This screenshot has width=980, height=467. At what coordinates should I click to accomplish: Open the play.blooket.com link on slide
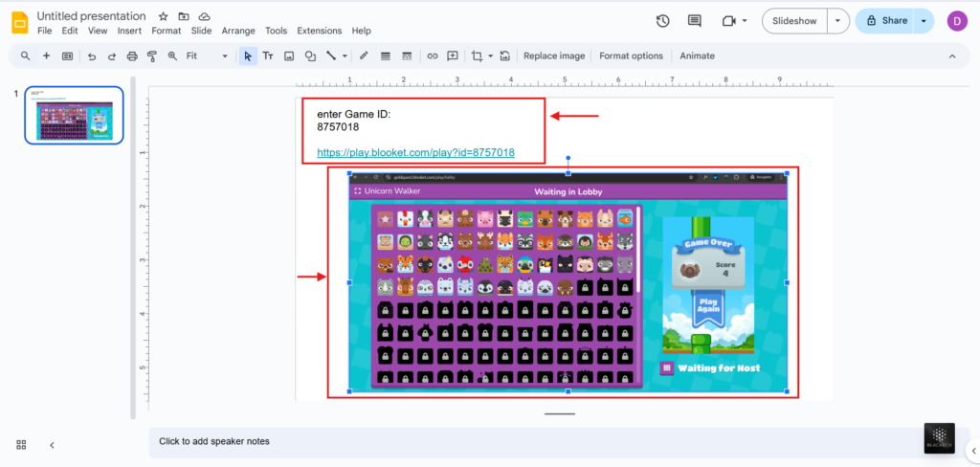point(415,153)
